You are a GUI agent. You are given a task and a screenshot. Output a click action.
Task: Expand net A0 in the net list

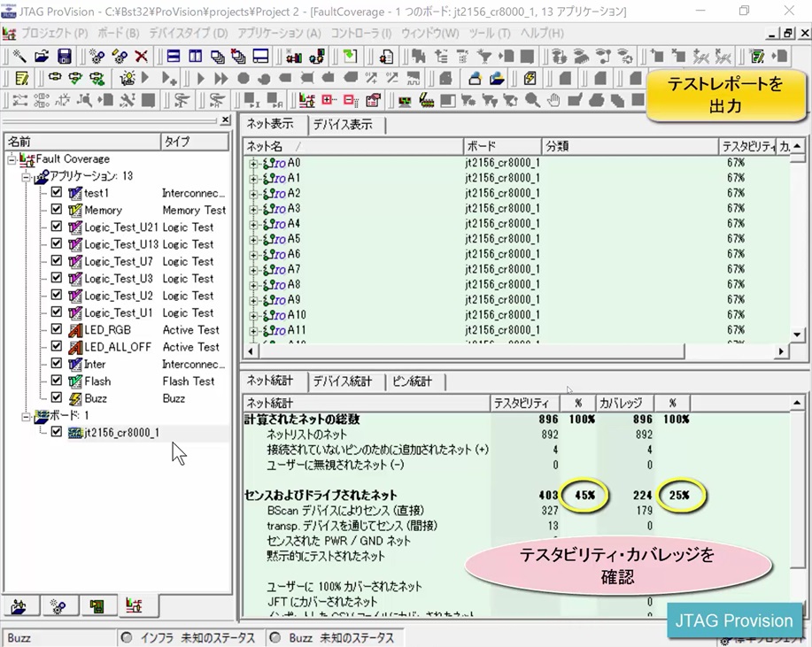click(x=253, y=164)
